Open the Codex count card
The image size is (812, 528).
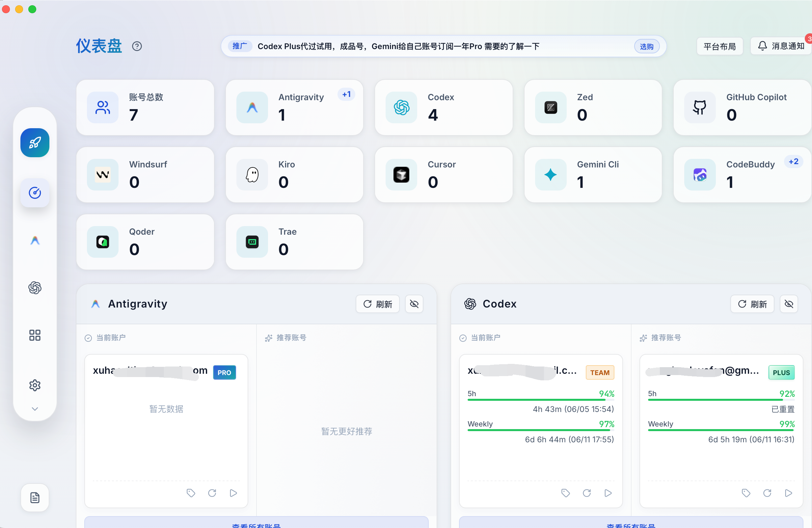pos(444,107)
